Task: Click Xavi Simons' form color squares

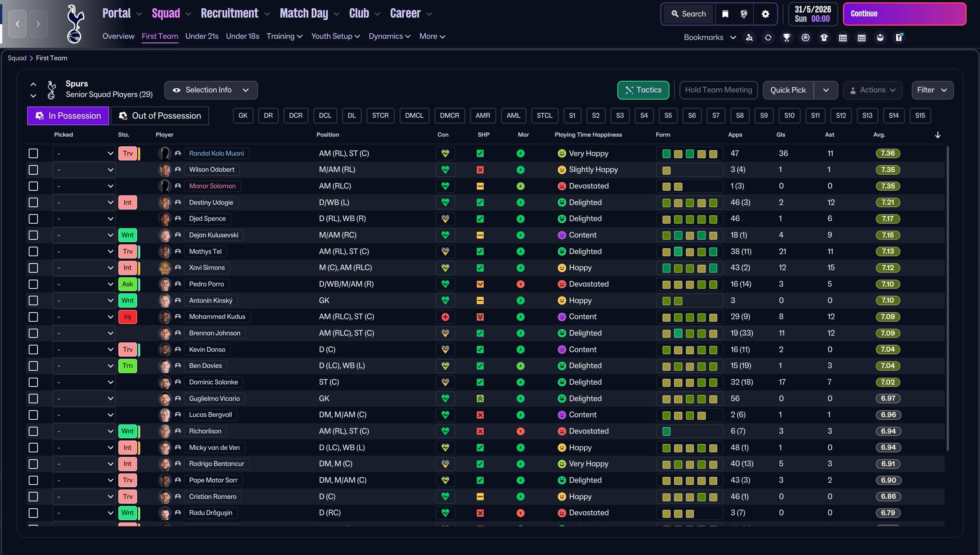Action: pos(689,268)
